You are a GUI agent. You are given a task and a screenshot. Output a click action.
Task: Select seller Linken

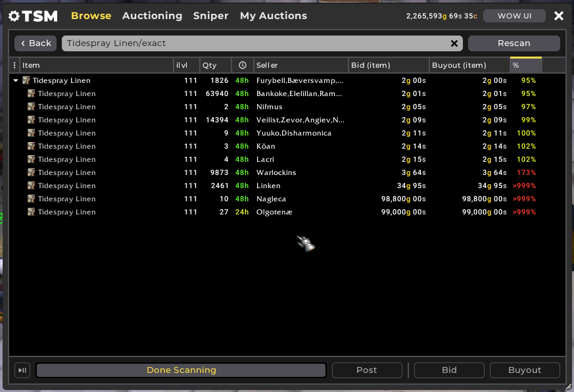coord(268,185)
